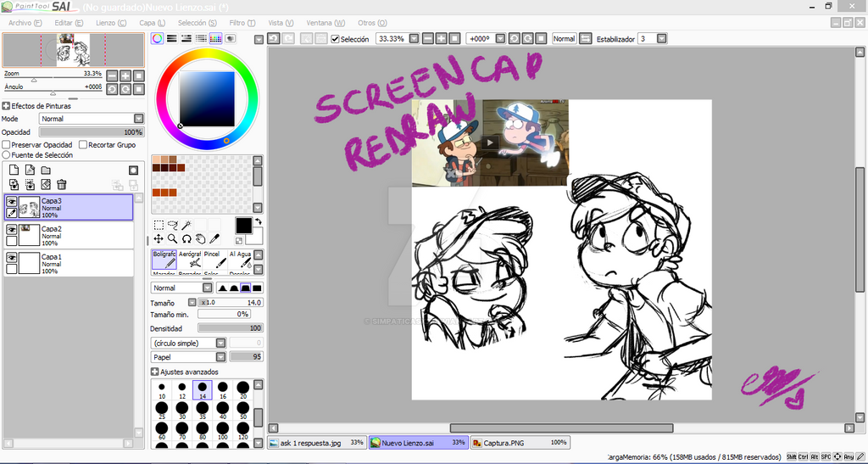Click the Normal view button in toolbar
This screenshot has width=868, height=464.
564,39
